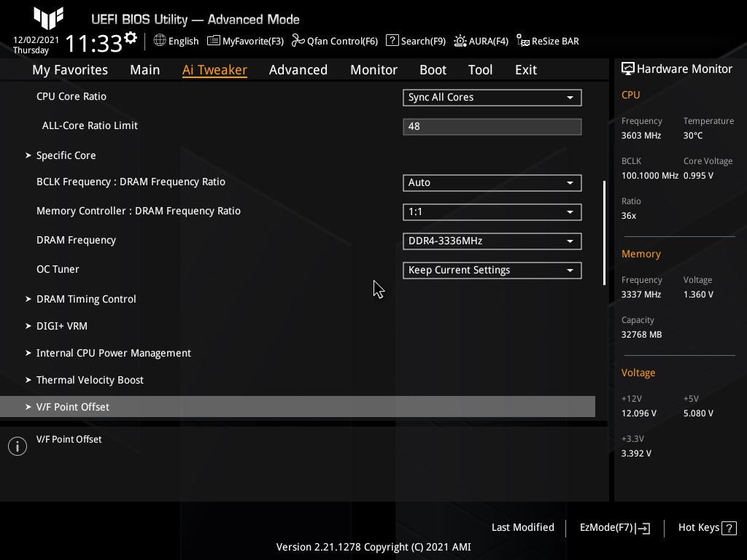Image resolution: width=747 pixels, height=560 pixels.
Task: Open Memory Controller ratio 1:1 dropdown
Action: pos(492,212)
